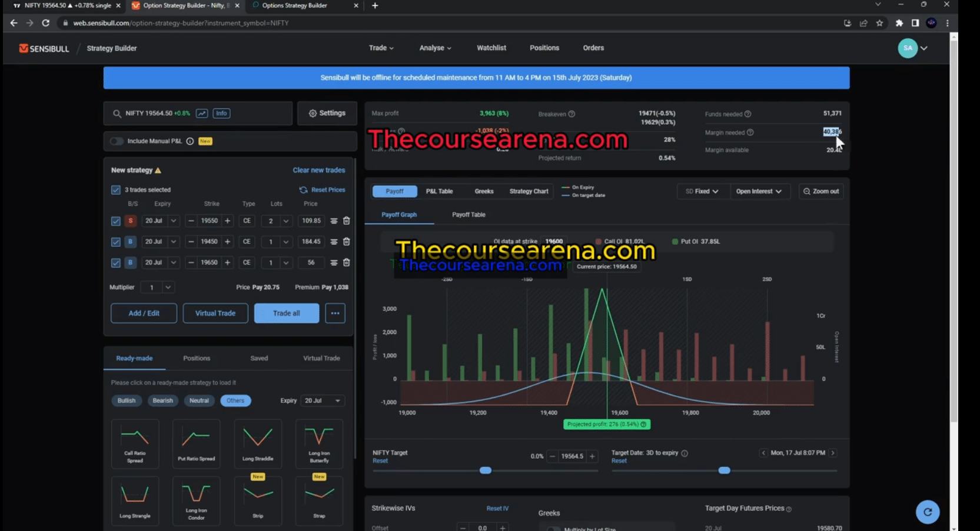Screen dimensions: 980x531
Task: Delete the 19650 CE trade row
Action: [x=347, y=263]
